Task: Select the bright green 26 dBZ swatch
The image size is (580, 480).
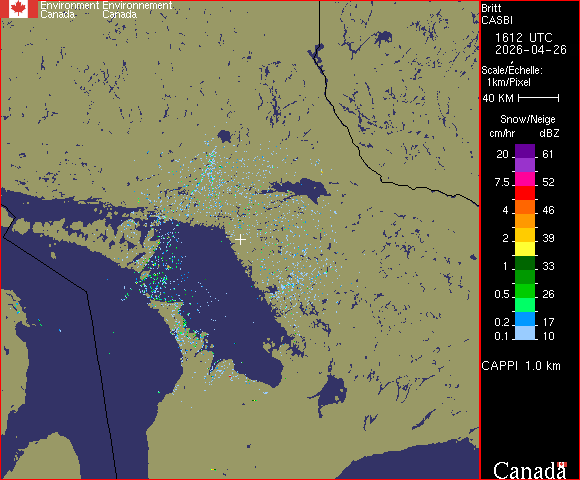Action: tap(525, 291)
